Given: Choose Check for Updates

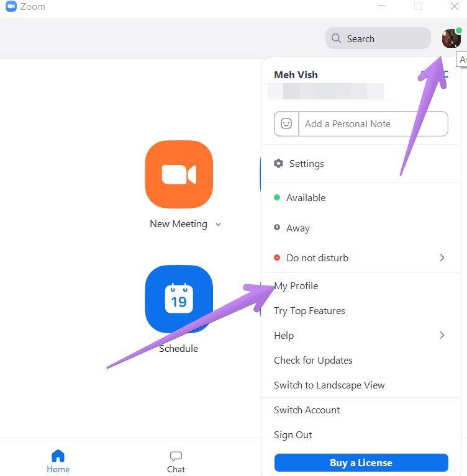Looking at the screenshot, I should pyautogui.click(x=313, y=361).
